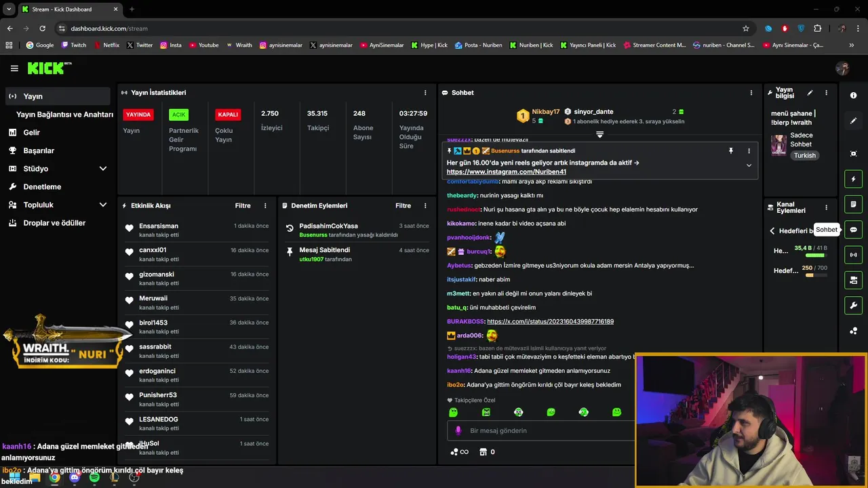Toggle the broadcast signal panel button

853,255
